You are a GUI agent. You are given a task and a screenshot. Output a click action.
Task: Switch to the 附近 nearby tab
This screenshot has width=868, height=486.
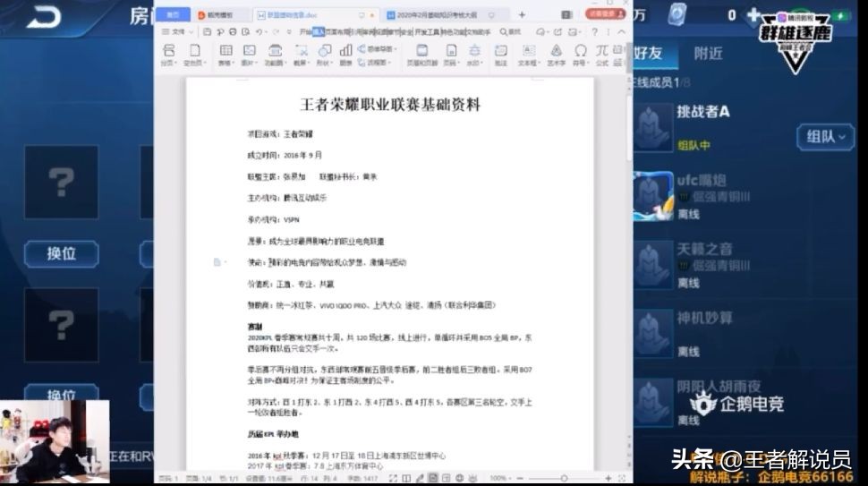pos(708,53)
